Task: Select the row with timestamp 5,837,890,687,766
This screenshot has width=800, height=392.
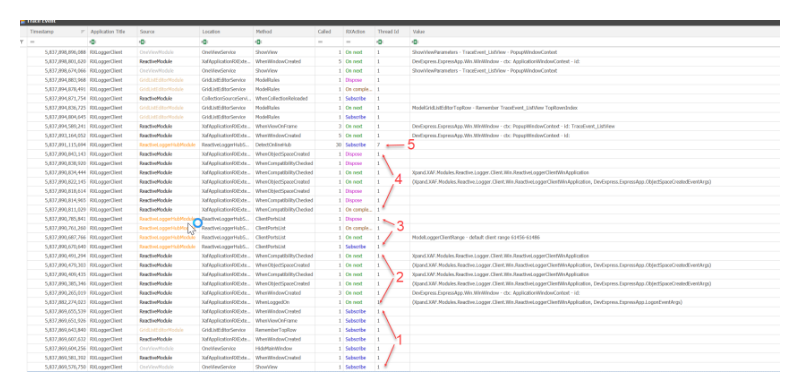Action: [403, 237]
